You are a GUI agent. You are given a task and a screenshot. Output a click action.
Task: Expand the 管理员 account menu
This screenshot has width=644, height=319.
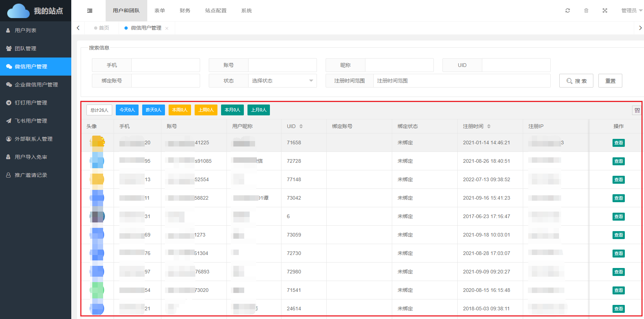coord(631,11)
